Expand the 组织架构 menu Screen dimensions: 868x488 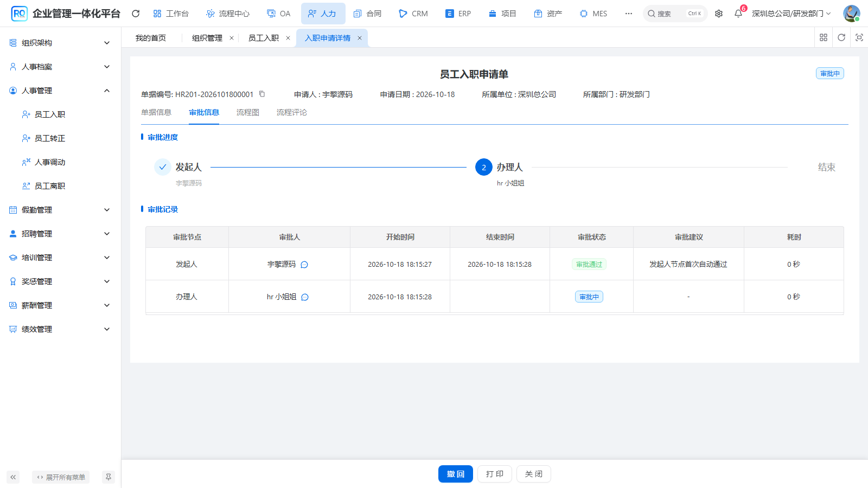pos(60,43)
